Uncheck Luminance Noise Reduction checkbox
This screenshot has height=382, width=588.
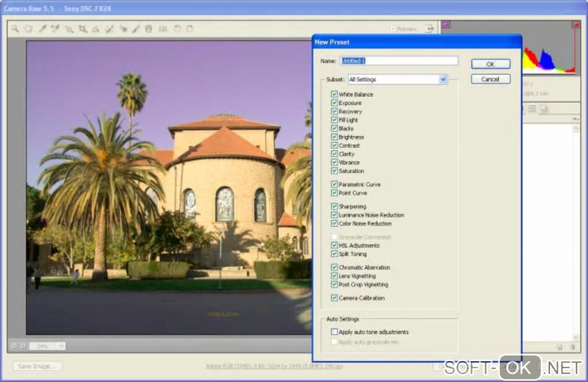[334, 215]
